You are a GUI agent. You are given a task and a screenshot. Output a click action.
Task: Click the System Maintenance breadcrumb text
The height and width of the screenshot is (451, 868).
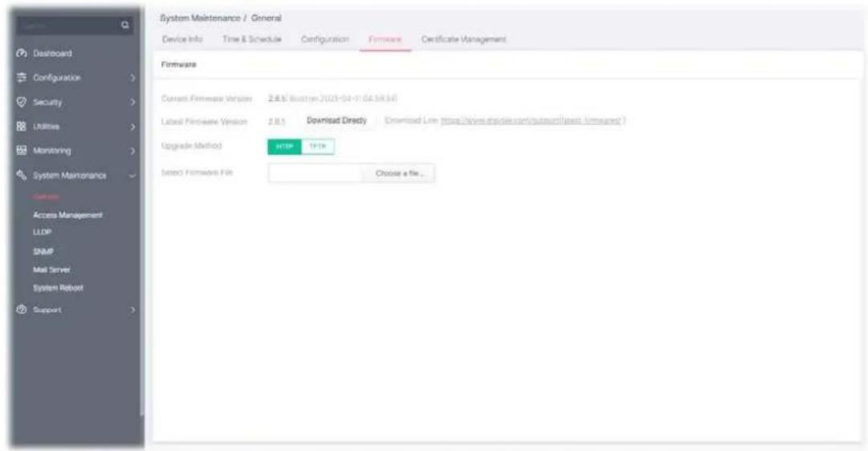click(200, 18)
